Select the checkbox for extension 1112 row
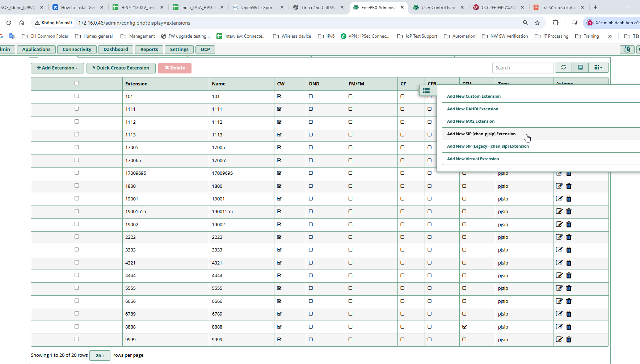The image size is (640, 364). 76,122
